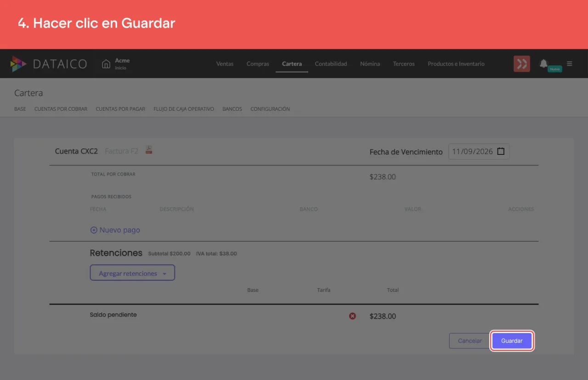Click the red X beside Saldo pendiente

(352, 316)
